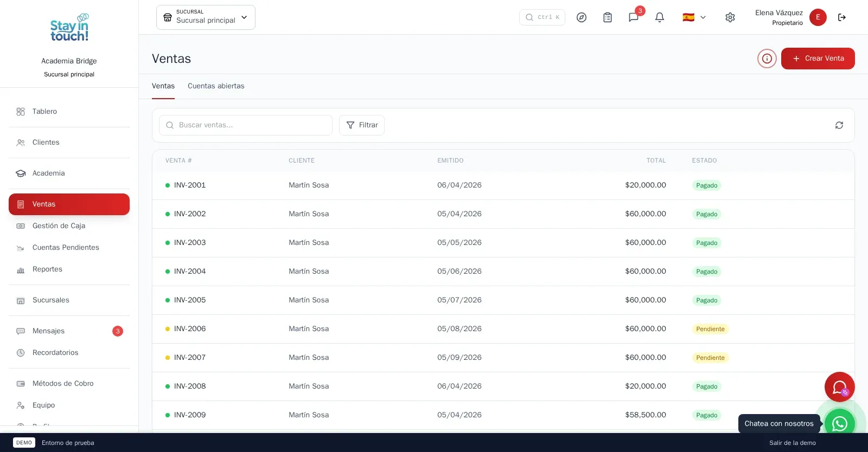
Task: Sort by the TOTAL column header
Action: click(x=656, y=161)
